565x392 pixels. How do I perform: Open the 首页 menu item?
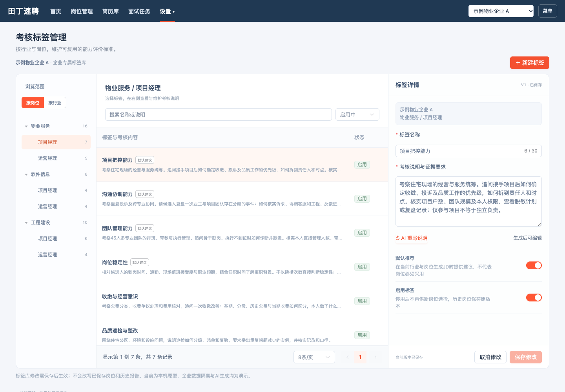[56, 11]
